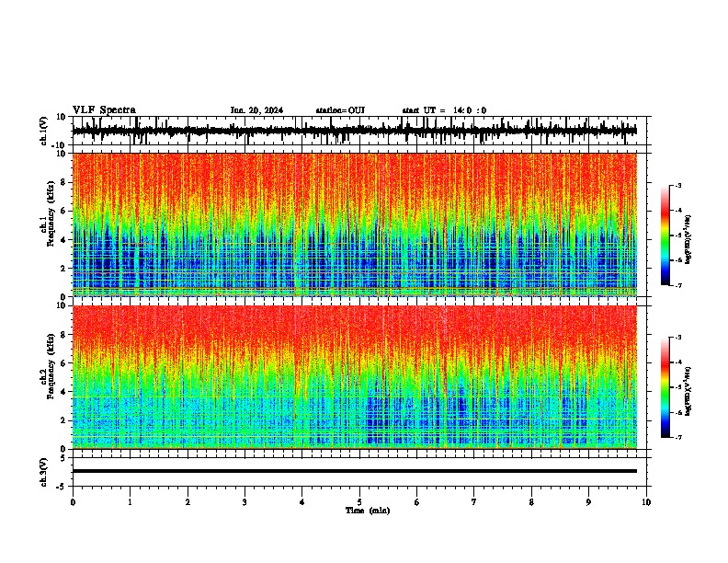Click the ch.2 color scale bar
This screenshot has width=728, height=563.
(665, 387)
